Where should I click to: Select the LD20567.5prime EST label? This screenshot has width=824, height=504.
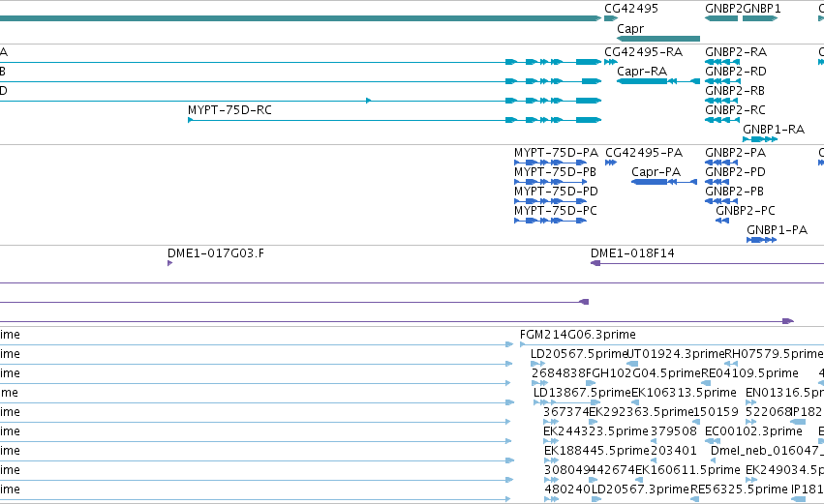[579, 354]
